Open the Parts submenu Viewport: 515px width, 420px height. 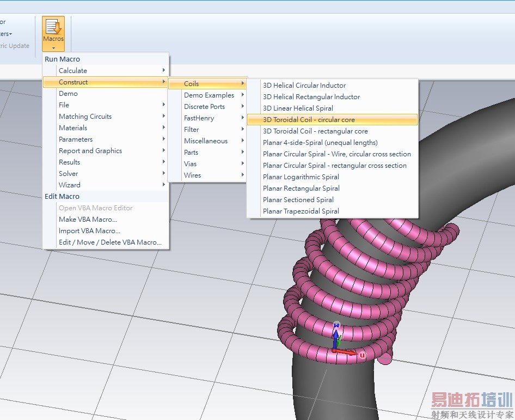[207, 153]
